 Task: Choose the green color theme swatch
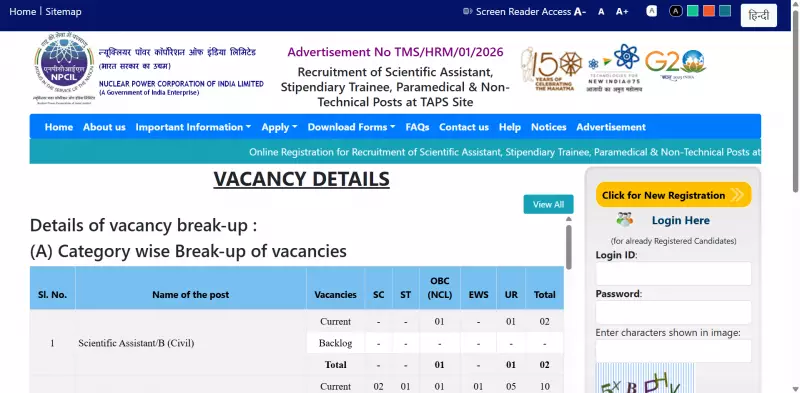pos(692,11)
